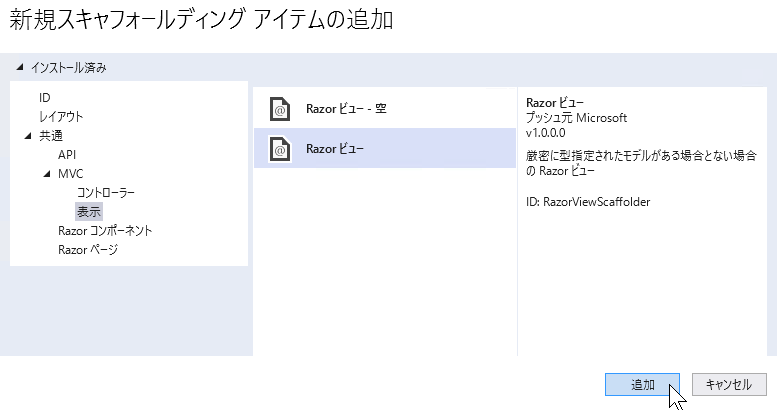Choose API under 共通

67,155
